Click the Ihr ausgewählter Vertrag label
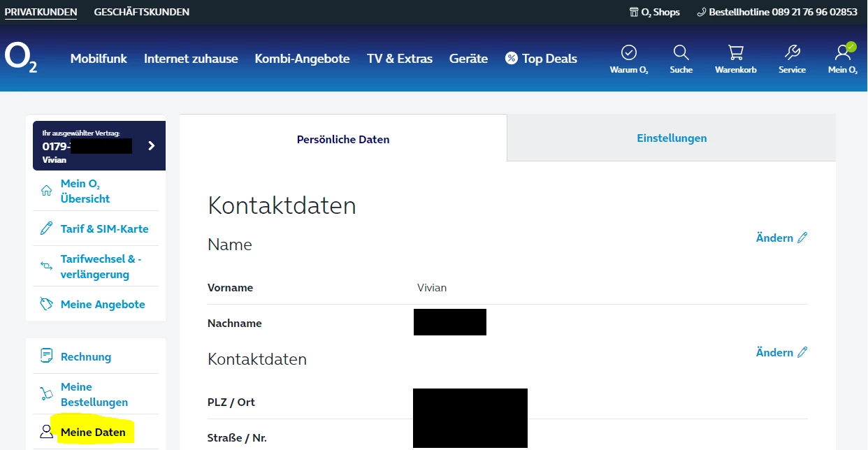 81,133
